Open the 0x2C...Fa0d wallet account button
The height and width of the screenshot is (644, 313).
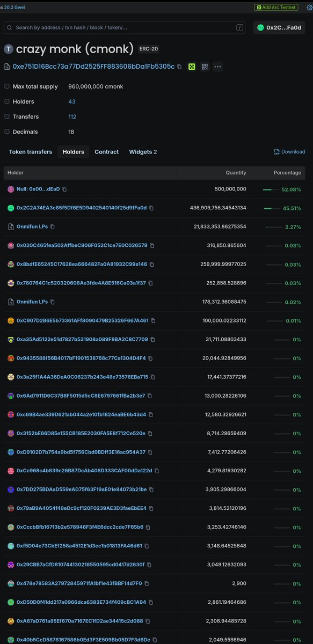click(279, 27)
